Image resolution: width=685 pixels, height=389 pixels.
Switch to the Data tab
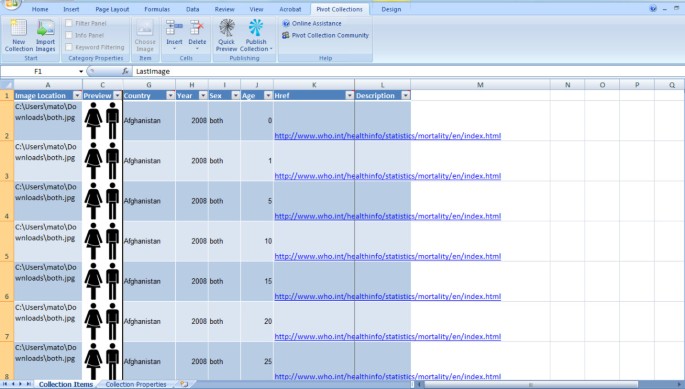[192, 9]
